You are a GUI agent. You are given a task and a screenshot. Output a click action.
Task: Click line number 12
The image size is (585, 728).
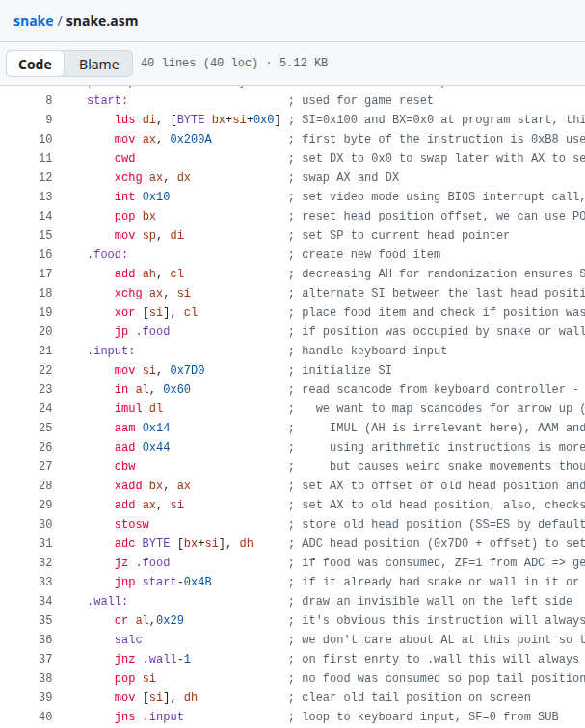(45, 177)
